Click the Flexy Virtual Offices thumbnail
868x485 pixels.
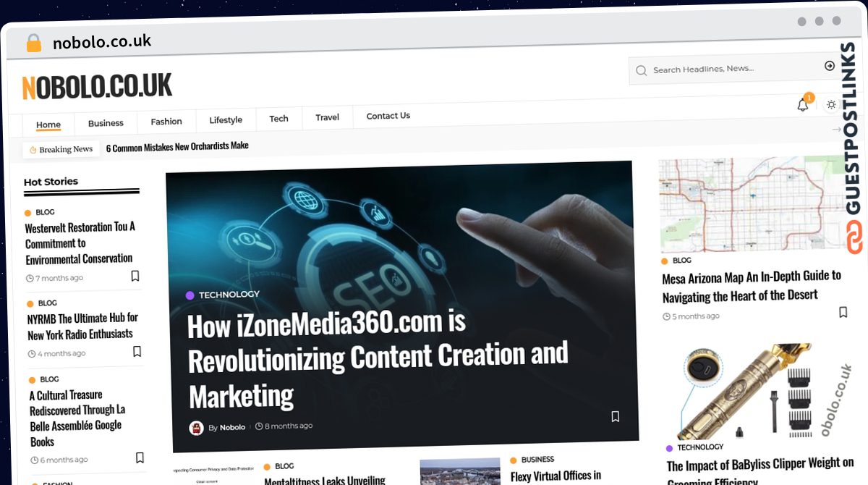(460, 471)
